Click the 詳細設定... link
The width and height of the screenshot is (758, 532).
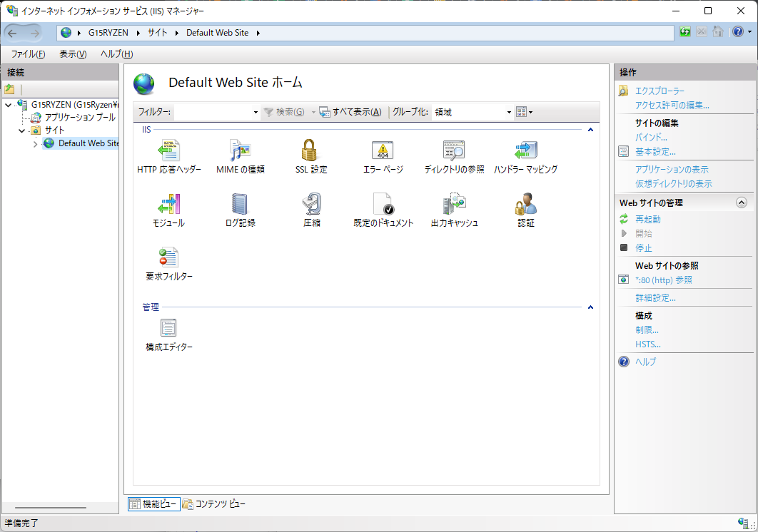pyautogui.click(x=655, y=298)
